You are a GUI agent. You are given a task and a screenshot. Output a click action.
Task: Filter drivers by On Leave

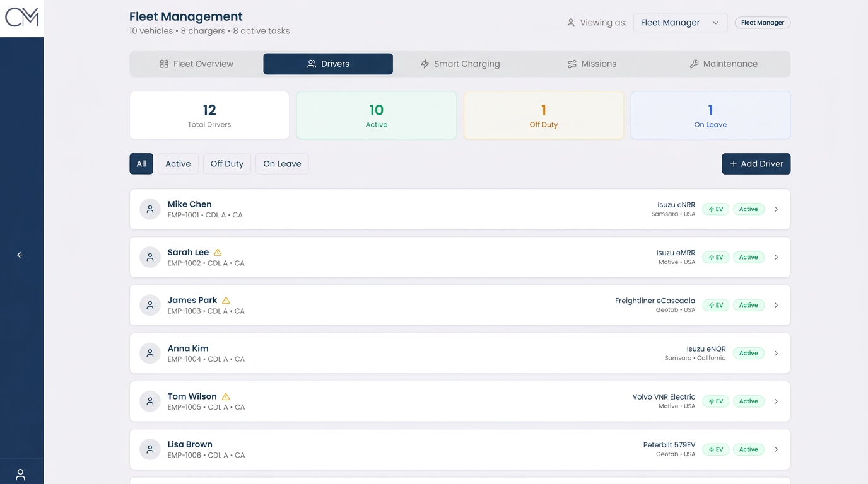(x=282, y=164)
